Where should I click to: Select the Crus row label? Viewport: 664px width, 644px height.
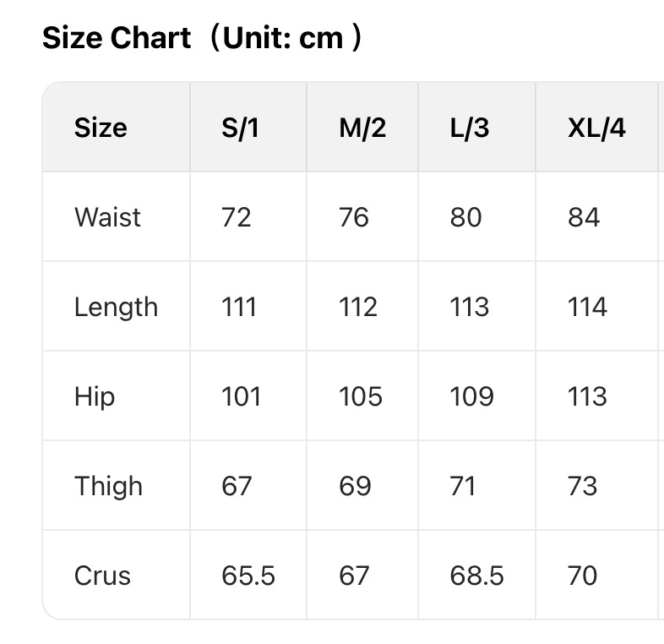click(103, 576)
